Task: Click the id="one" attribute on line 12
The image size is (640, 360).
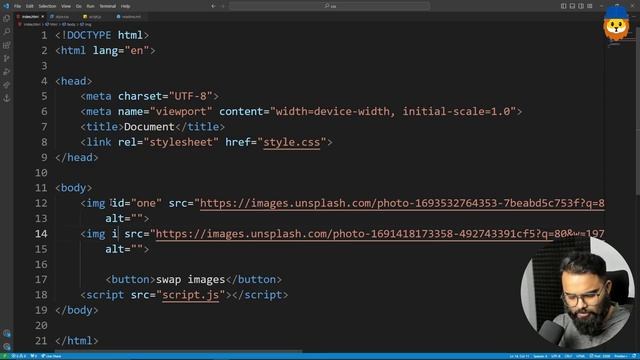Action: 137,203
